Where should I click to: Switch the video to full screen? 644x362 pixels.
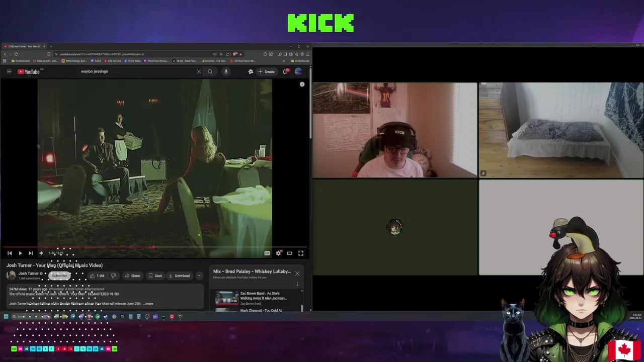point(301,253)
